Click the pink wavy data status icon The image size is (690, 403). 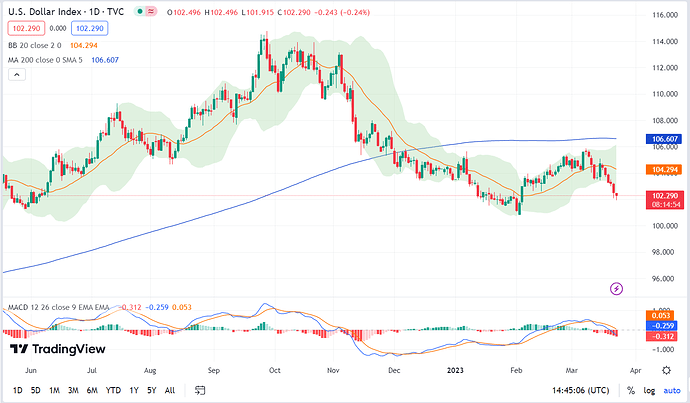click(151, 12)
